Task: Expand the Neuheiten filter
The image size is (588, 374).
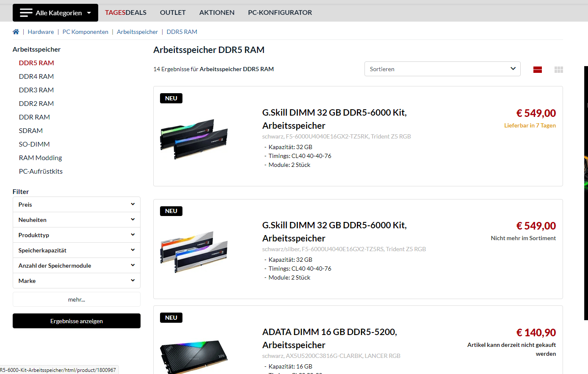Action: click(77, 220)
